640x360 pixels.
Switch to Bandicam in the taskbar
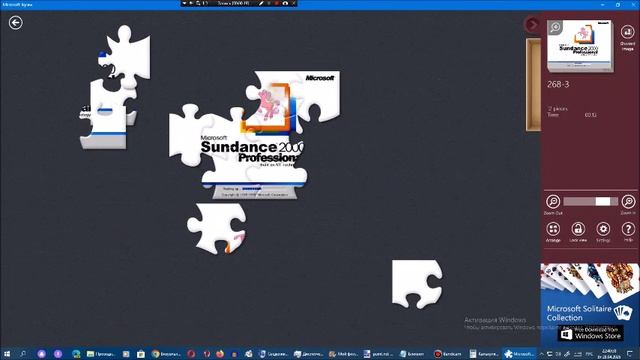[x=448, y=354]
